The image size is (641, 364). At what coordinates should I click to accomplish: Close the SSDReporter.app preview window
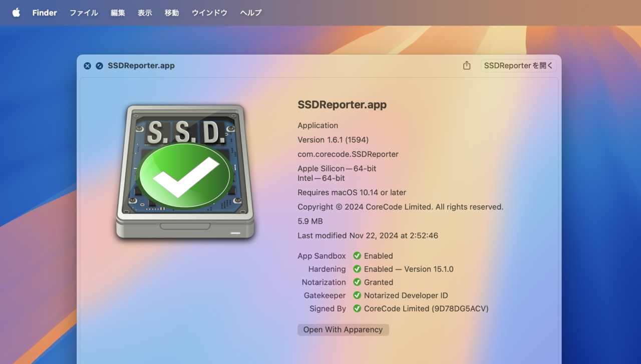87,66
